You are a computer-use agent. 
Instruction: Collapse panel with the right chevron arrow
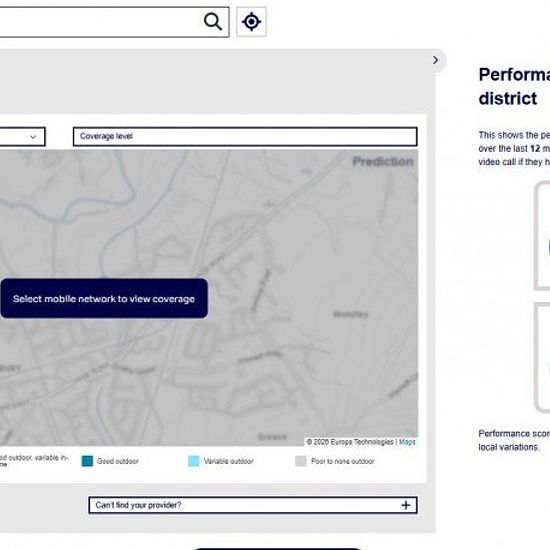click(436, 60)
